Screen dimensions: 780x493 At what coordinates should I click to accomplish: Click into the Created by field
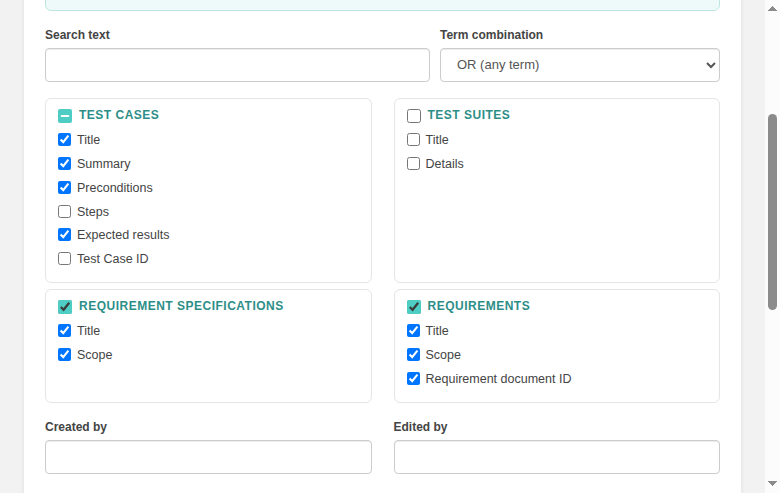(208, 457)
